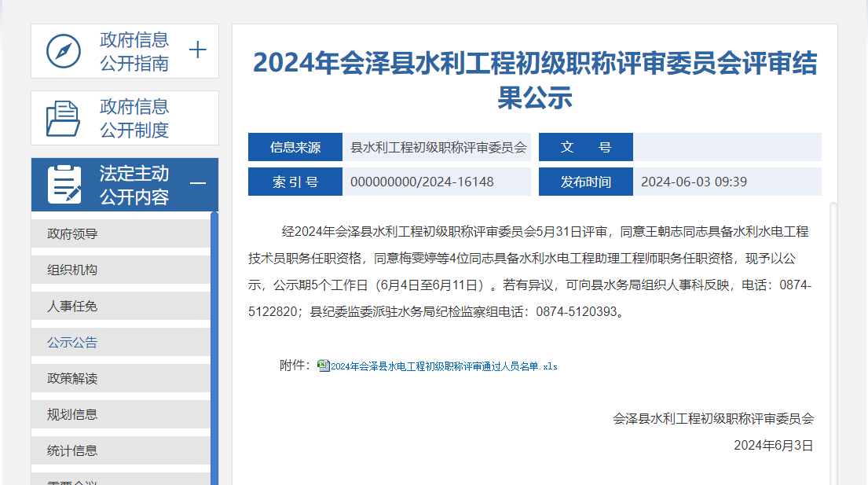Click the Excel file icon beside attachment
This screenshot has height=485, width=868.
pos(323,366)
